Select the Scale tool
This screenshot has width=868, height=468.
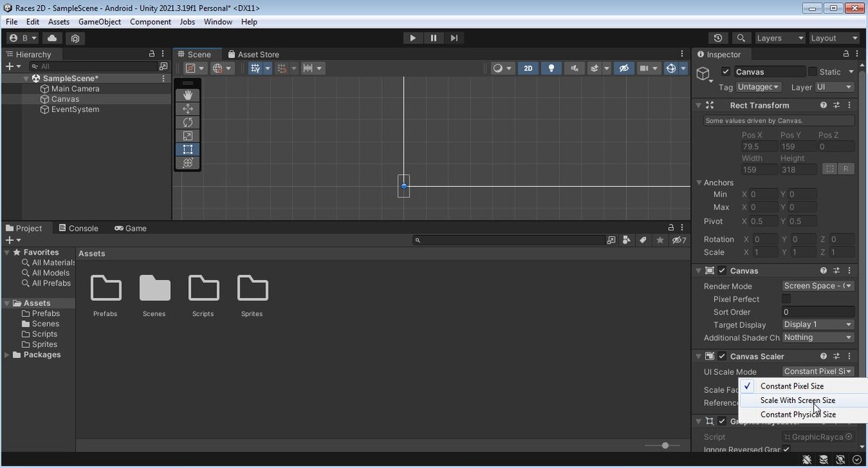coord(187,136)
